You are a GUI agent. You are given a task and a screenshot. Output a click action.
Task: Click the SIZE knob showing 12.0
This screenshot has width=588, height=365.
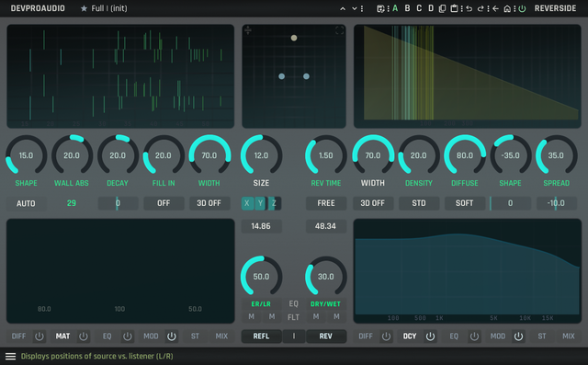(261, 155)
